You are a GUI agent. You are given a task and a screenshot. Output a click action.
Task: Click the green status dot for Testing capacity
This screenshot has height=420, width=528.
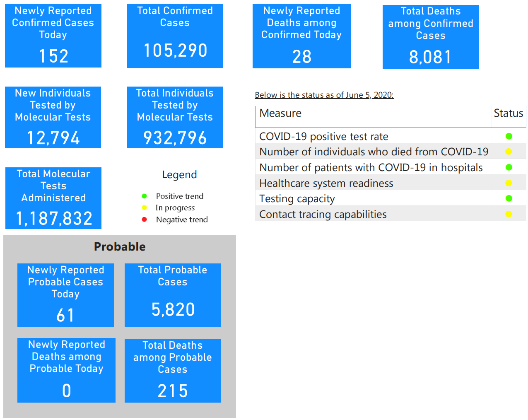pyautogui.click(x=509, y=198)
